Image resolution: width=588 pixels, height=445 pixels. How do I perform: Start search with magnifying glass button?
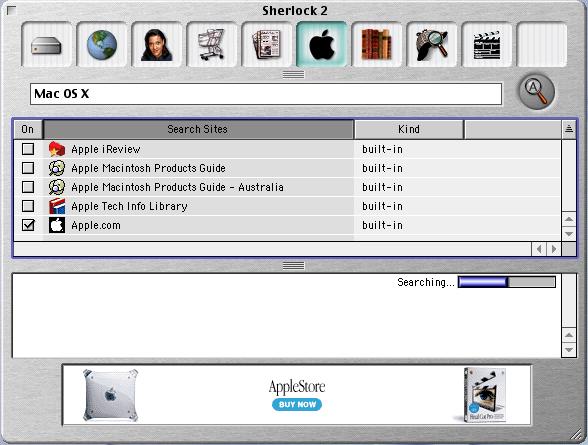click(x=537, y=92)
